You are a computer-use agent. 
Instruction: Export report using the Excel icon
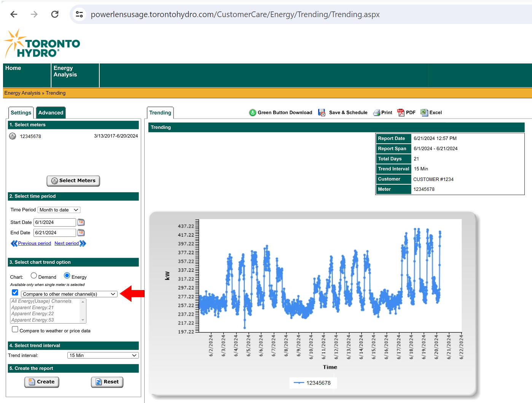[x=424, y=113]
